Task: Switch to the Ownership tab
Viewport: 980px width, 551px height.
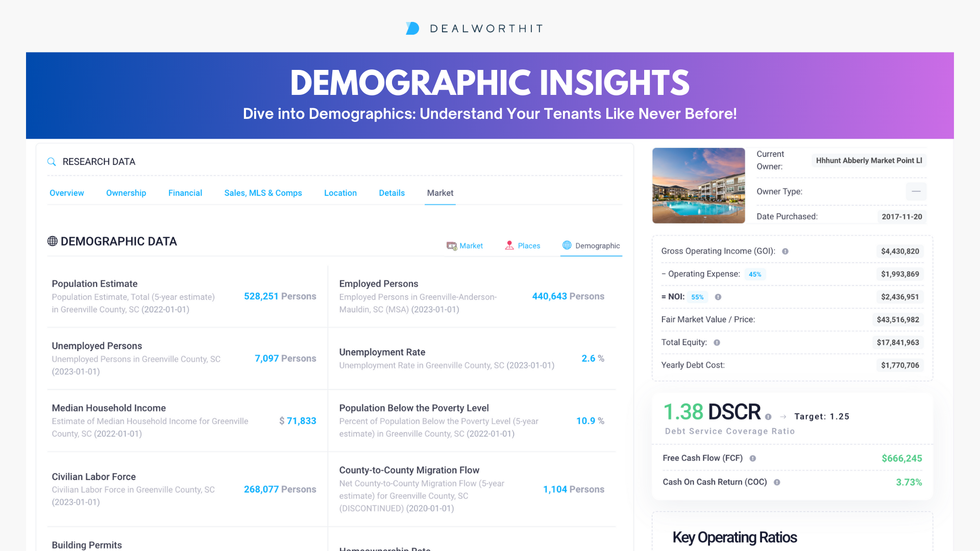Action: pyautogui.click(x=126, y=193)
